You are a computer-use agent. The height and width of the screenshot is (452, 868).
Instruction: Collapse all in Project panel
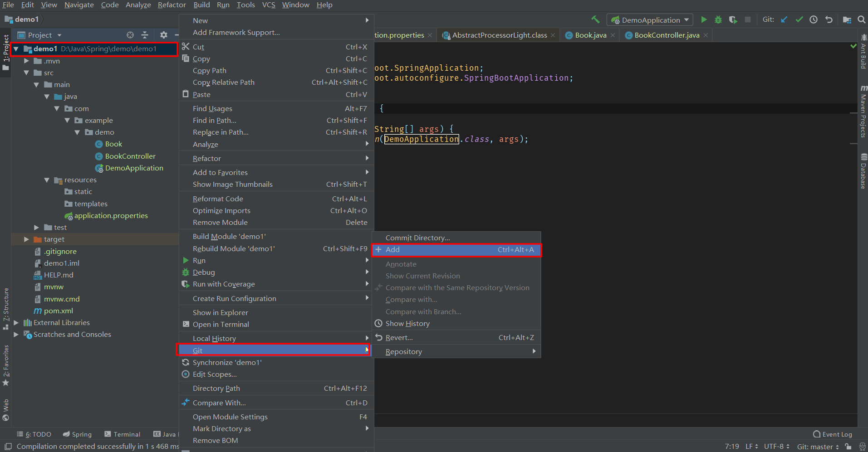point(145,35)
